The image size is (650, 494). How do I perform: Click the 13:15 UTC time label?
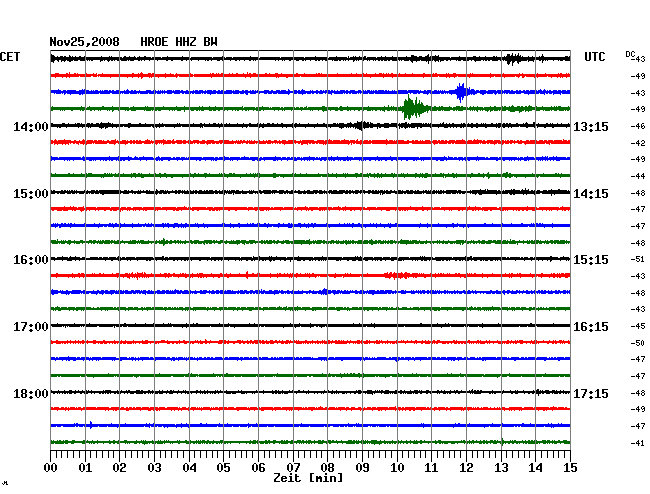pyautogui.click(x=591, y=126)
